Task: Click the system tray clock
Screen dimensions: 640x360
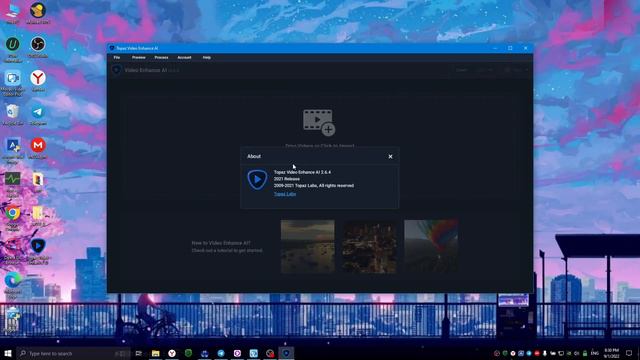Action: [611, 353]
